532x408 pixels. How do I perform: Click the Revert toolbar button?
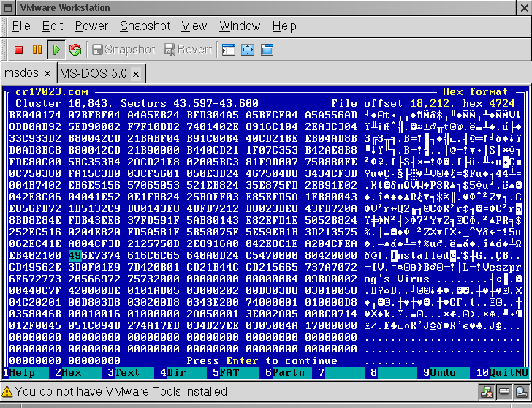tap(188, 50)
